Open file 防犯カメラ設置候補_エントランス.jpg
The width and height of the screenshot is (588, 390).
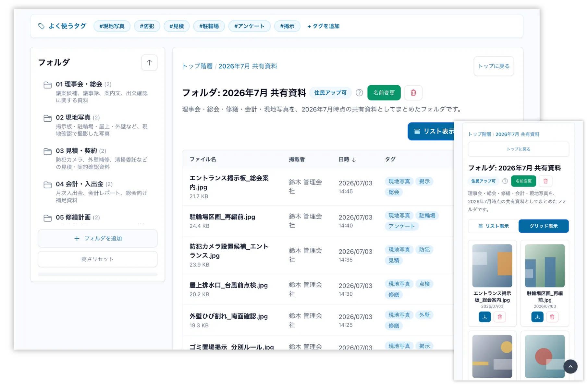229,251
